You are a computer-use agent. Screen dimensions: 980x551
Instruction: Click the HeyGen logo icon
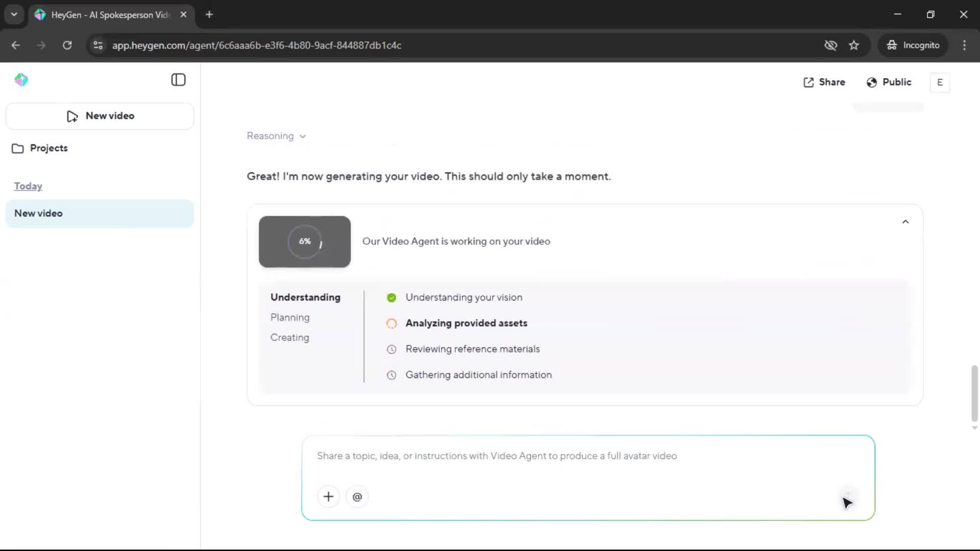click(x=21, y=80)
